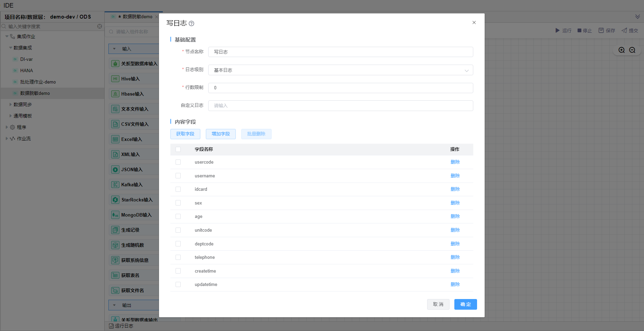Click the zoom in magnifier icon
This screenshot has height=331, width=644.
tap(622, 50)
